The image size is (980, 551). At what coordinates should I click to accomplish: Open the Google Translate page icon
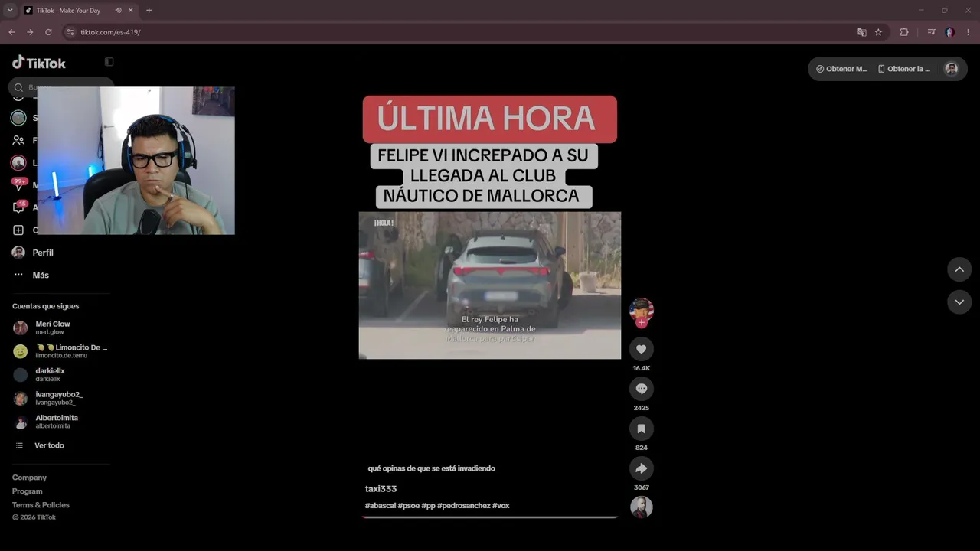tap(862, 32)
